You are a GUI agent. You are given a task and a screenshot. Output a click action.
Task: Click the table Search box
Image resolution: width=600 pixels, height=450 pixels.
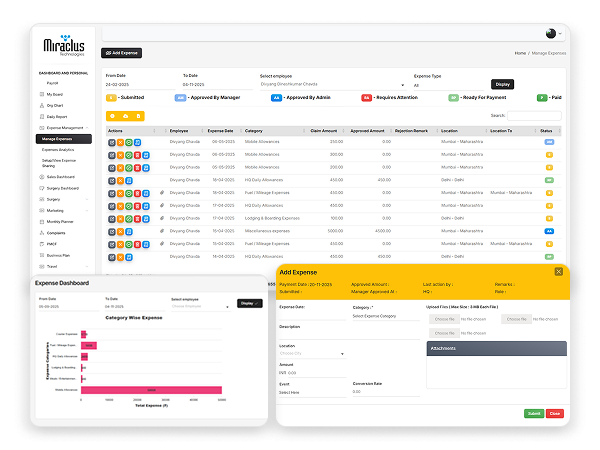[x=534, y=116]
